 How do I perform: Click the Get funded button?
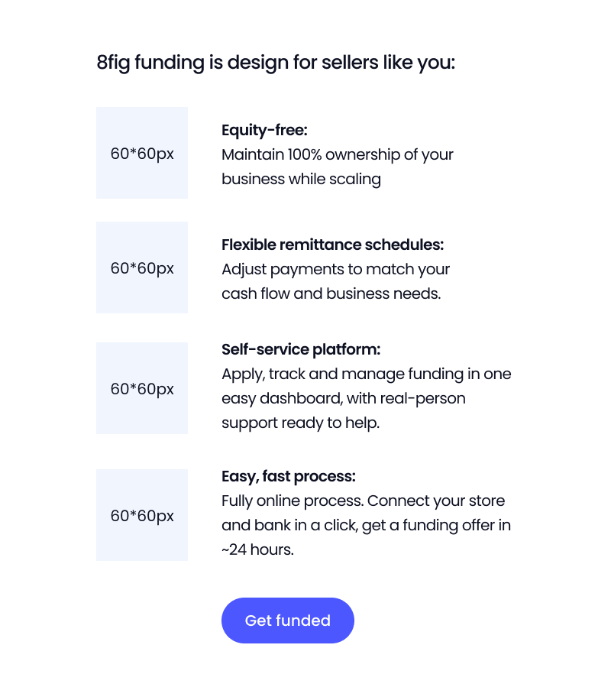click(288, 621)
